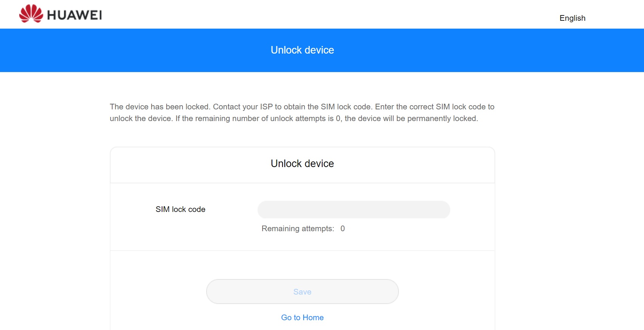Click the Remaining attempts label

(298, 229)
